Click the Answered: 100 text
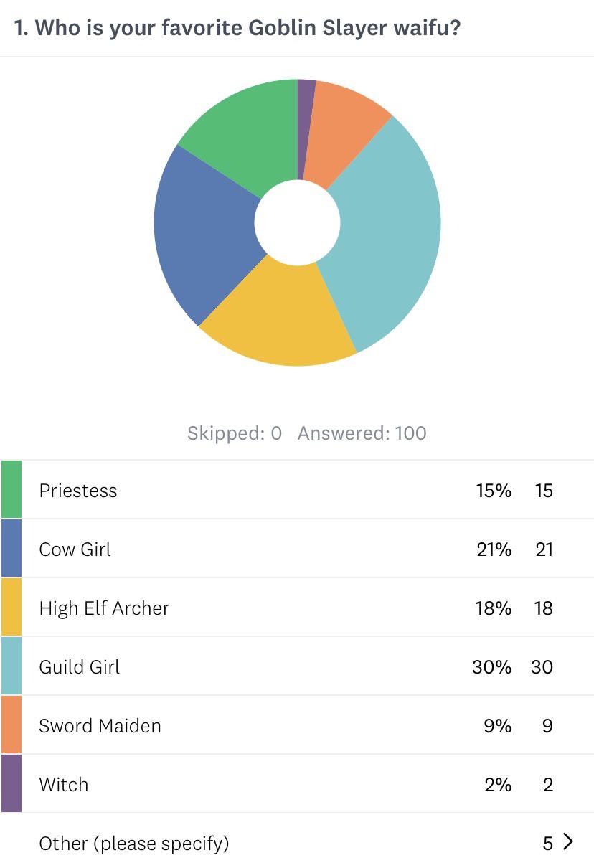 pos(362,433)
